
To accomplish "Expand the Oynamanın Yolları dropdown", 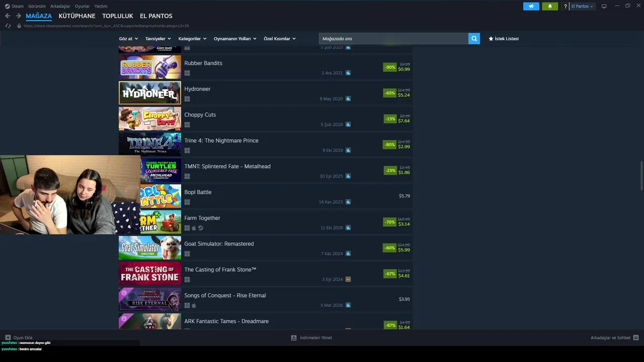I will (235, 39).
